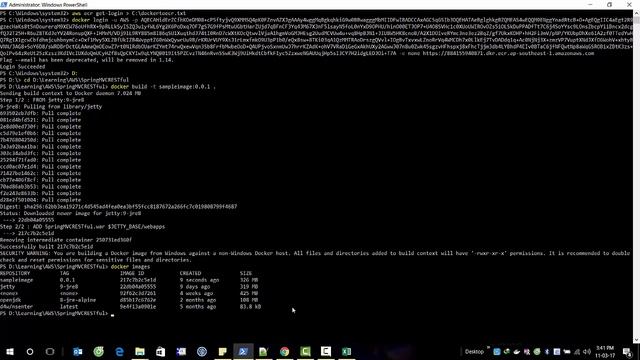Click the 'CREATED' column header
Image resolution: width=640 pixels, height=360 pixels.
coord(191,273)
